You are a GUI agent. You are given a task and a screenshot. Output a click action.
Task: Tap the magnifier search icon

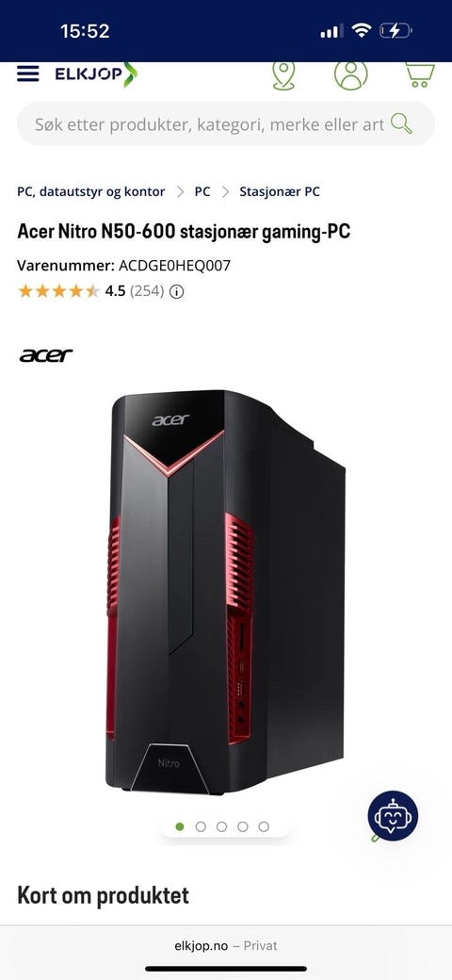[x=401, y=123]
